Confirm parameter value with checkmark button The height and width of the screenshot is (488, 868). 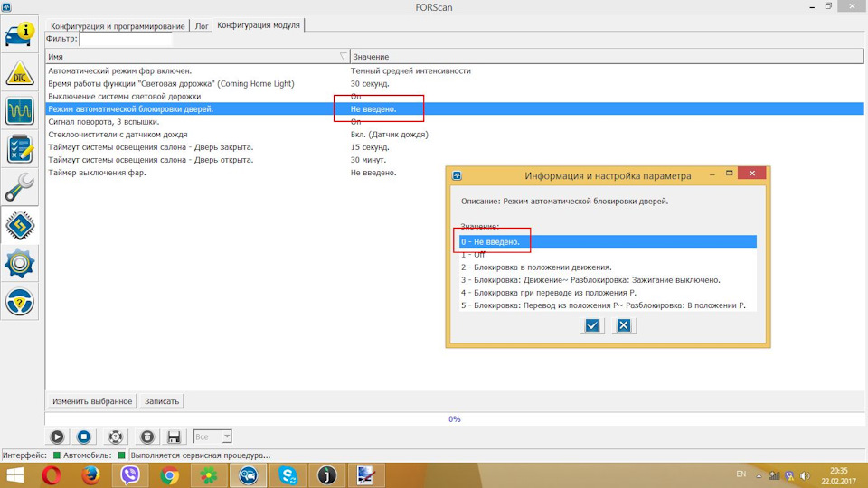click(x=591, y=325)
